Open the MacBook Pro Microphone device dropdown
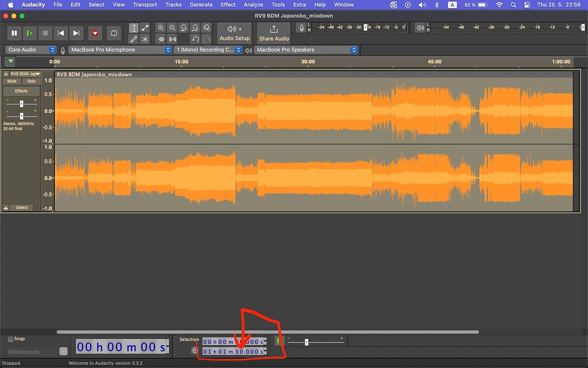The height and width of the screenshot is (368, 588). point(119,49)
